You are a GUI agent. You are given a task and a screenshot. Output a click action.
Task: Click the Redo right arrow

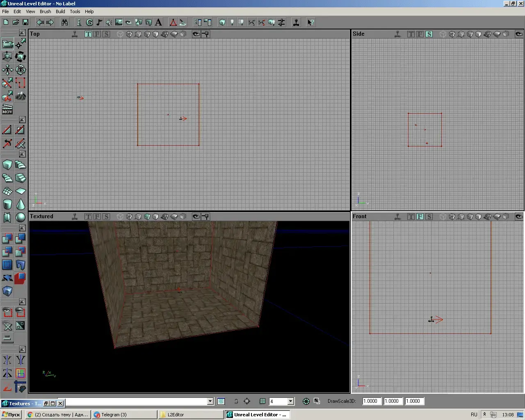[x=50, y=22]
